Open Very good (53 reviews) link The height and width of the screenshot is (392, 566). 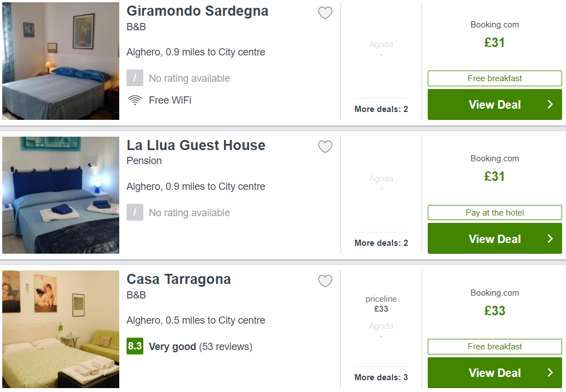(200, 347)
